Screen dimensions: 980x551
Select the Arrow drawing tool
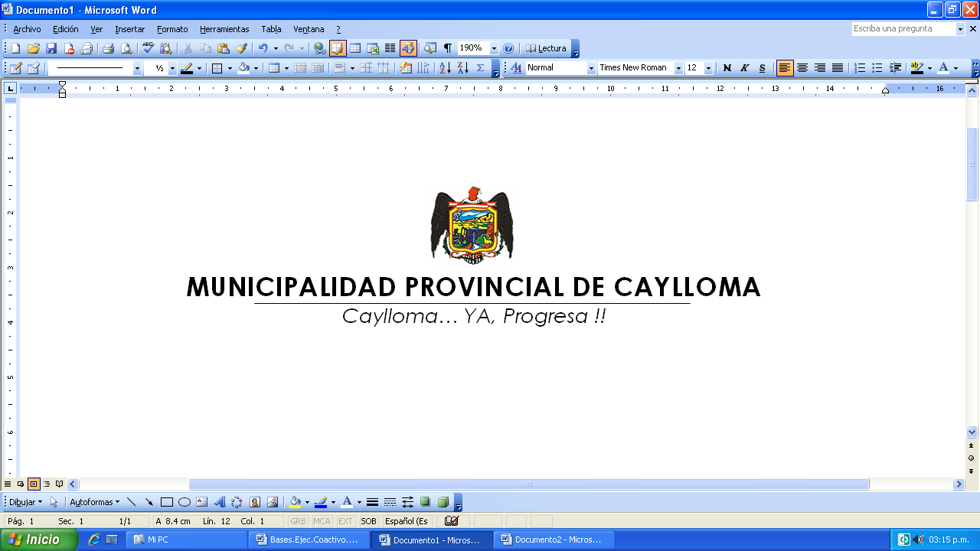pos(149,503)
